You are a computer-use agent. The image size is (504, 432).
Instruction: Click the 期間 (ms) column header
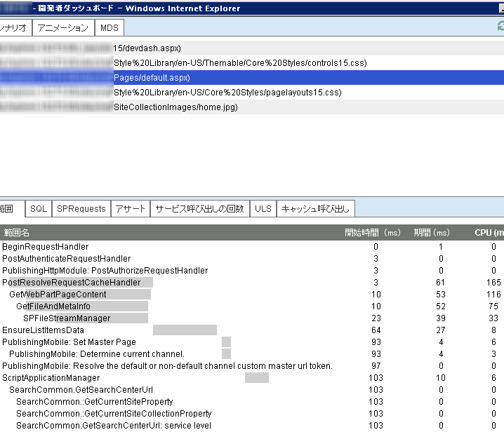click(x=432, y=233)
